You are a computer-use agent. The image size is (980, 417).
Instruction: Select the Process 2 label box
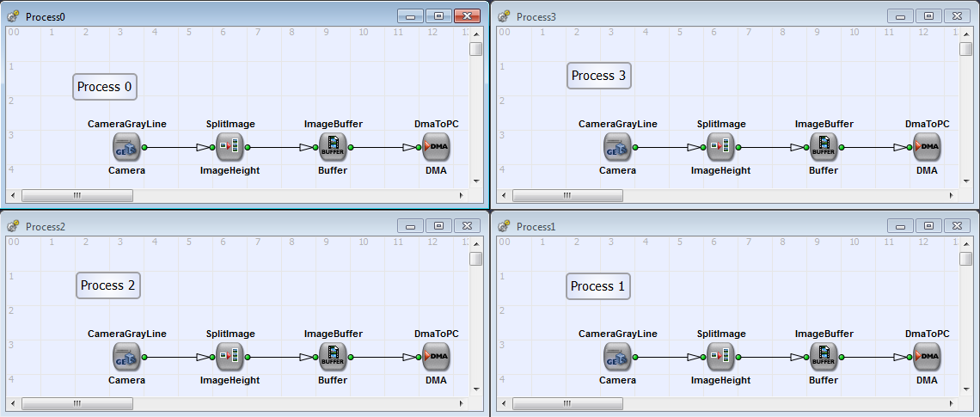pyautogui.click(x=108, y=285)
